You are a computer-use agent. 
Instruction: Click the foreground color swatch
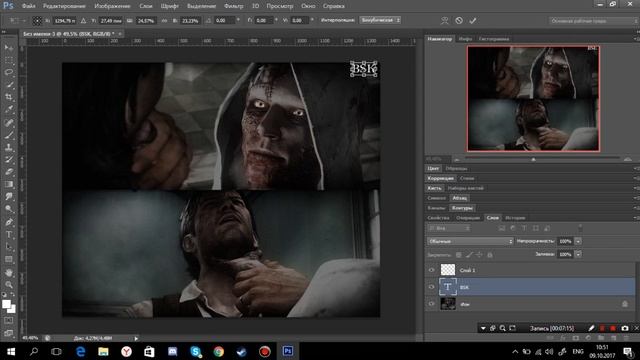7,304
